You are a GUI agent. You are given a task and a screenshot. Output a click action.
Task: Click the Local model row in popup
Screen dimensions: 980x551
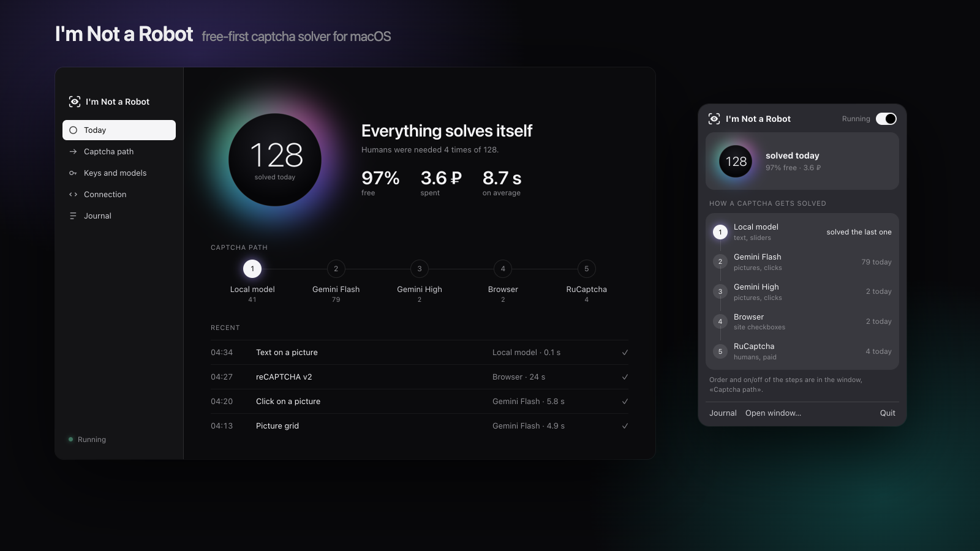pos(802,232)
